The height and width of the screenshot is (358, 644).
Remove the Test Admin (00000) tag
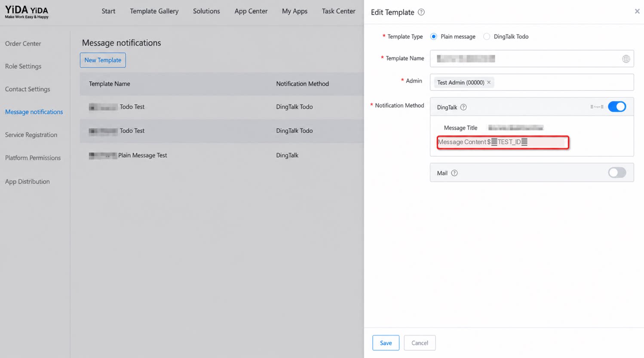[x=489, y=82]
